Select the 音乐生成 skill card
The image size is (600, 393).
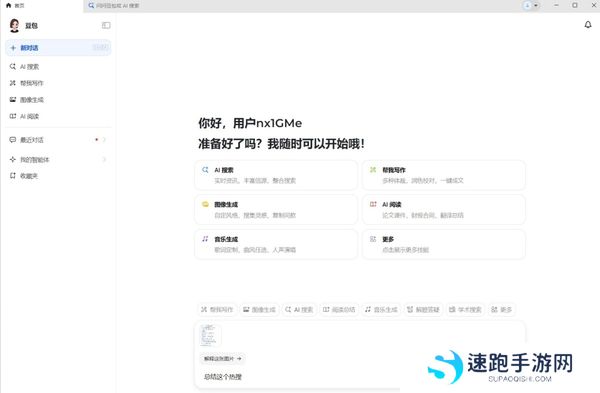coord(276,245)
